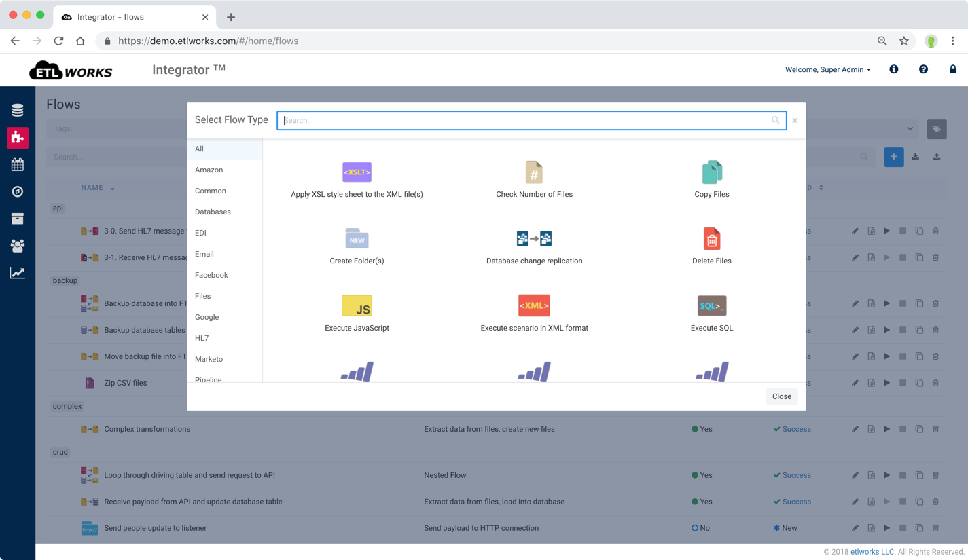Filter flow types by Amazon category
968x560 pixels.
pyautogui.click(x=209, y=170)
